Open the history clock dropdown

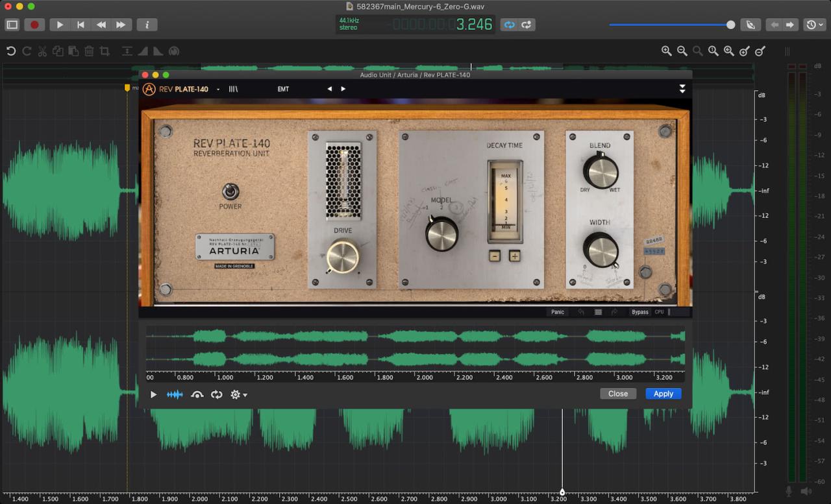pyautogui.click(x=815, y=25)
